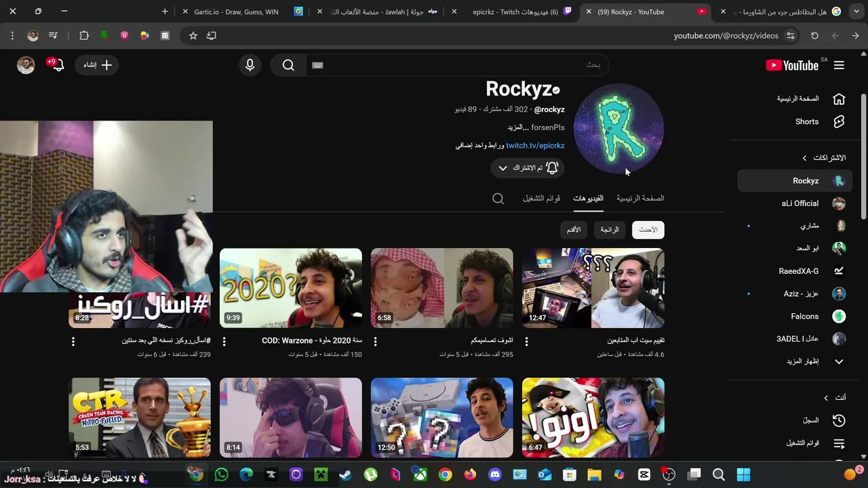Open Rockyz in subscriptions sidebar
This screenshot has height=488, width=868.
795,181
